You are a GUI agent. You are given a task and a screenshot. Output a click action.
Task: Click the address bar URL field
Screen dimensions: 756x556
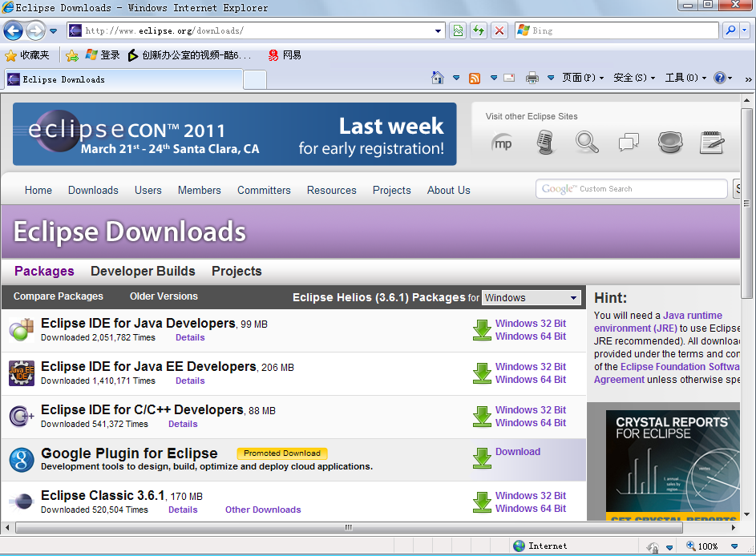[256, 30]
